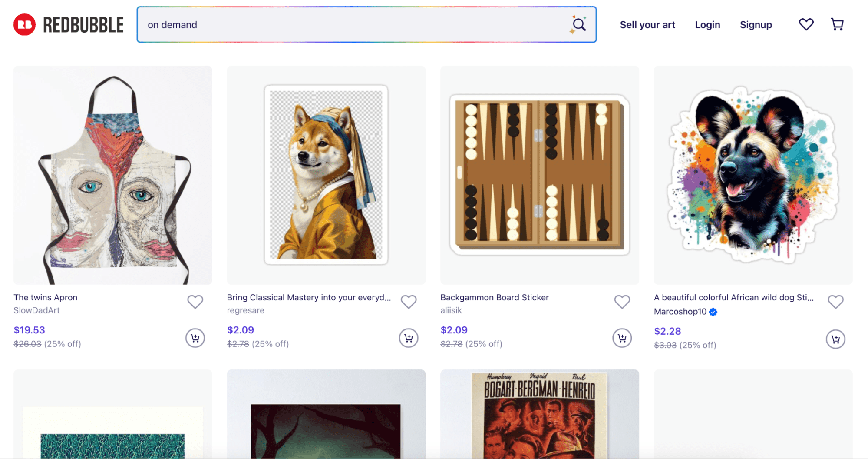Add The twins Apron to cart

pyautogui.click(x=195, y=338)
